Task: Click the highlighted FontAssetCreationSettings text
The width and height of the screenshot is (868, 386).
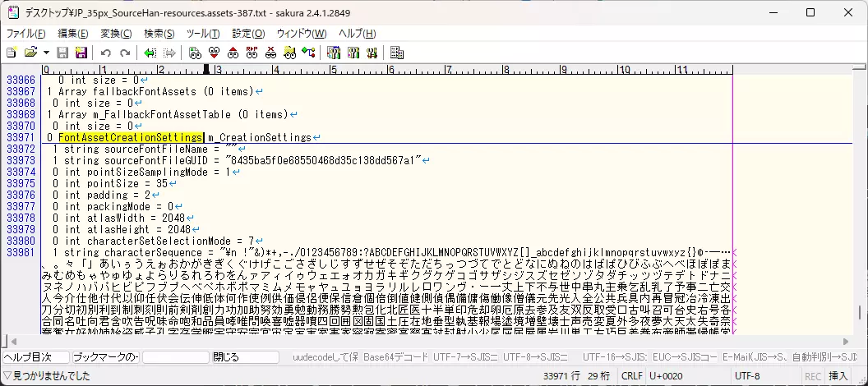Action: coord(131,138)
